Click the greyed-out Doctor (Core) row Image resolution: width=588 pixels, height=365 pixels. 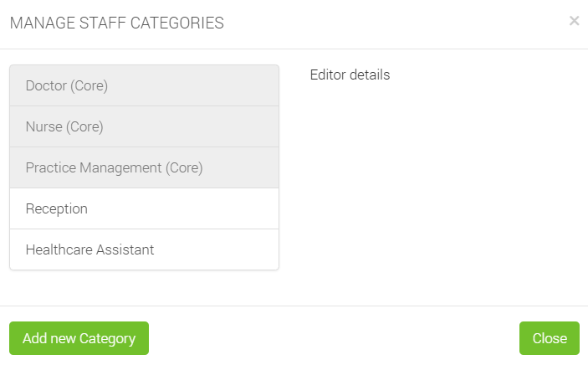click(144, 85)
